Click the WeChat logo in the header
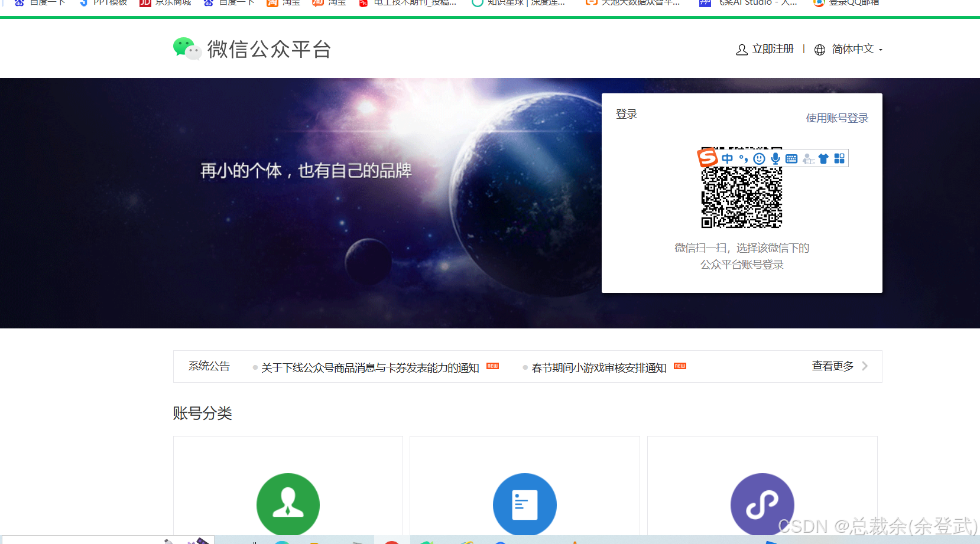 click(x=187, y=48)
